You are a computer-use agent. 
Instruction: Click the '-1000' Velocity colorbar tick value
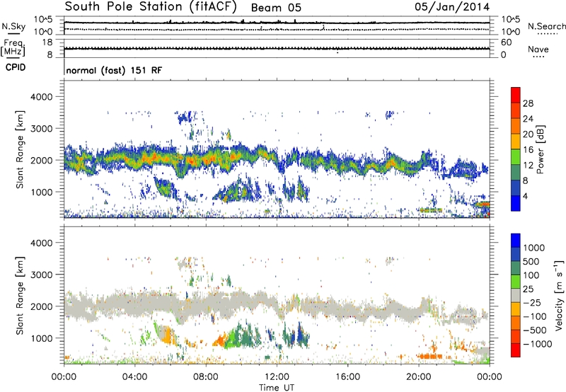537,344
